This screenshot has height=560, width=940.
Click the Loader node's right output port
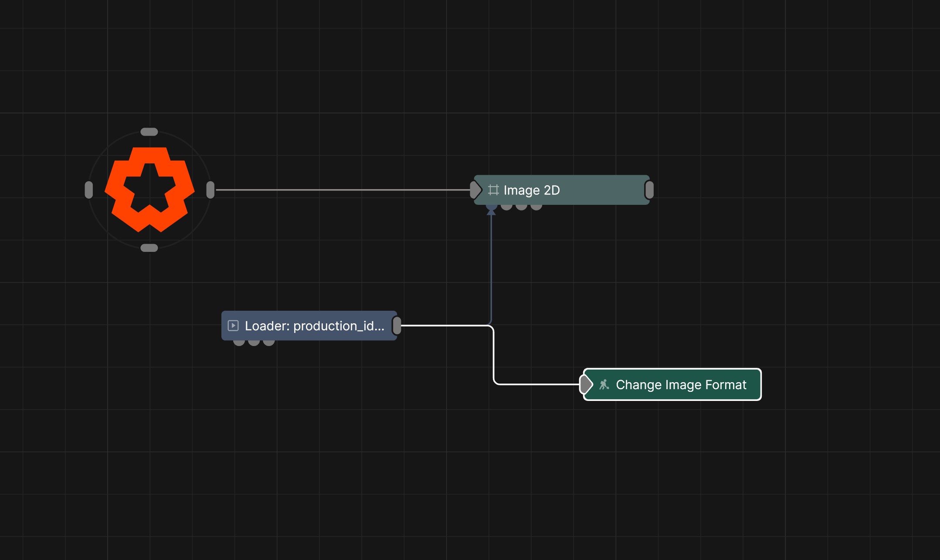[x=397, y=326]
